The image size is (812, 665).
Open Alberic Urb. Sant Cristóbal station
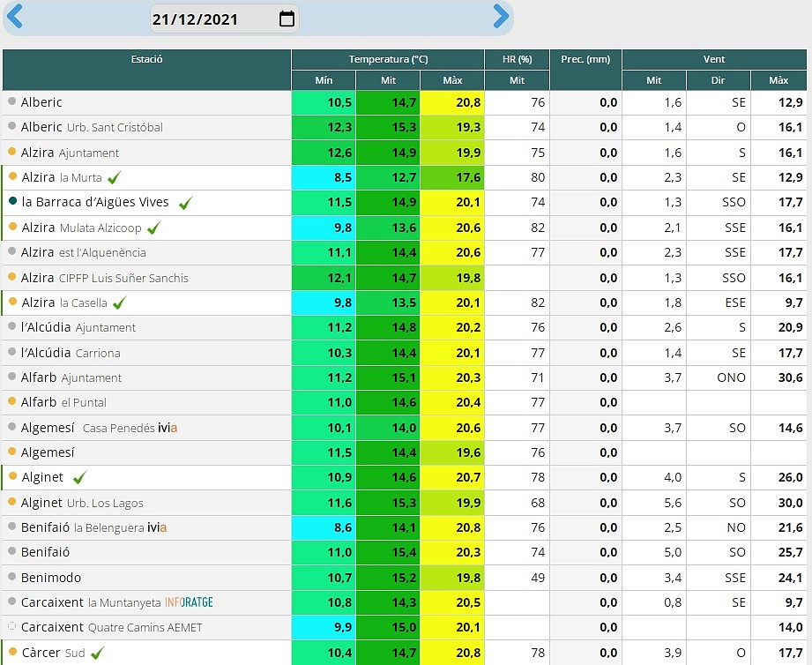pyautogui.click(x=92, y=127)
